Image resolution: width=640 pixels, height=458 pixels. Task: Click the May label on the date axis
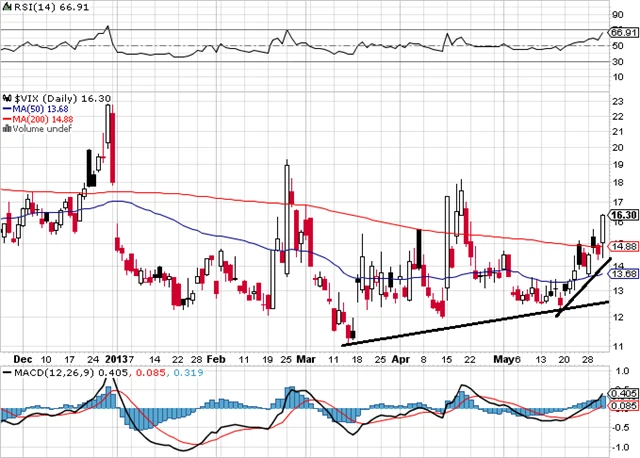[x=503, y=359]
